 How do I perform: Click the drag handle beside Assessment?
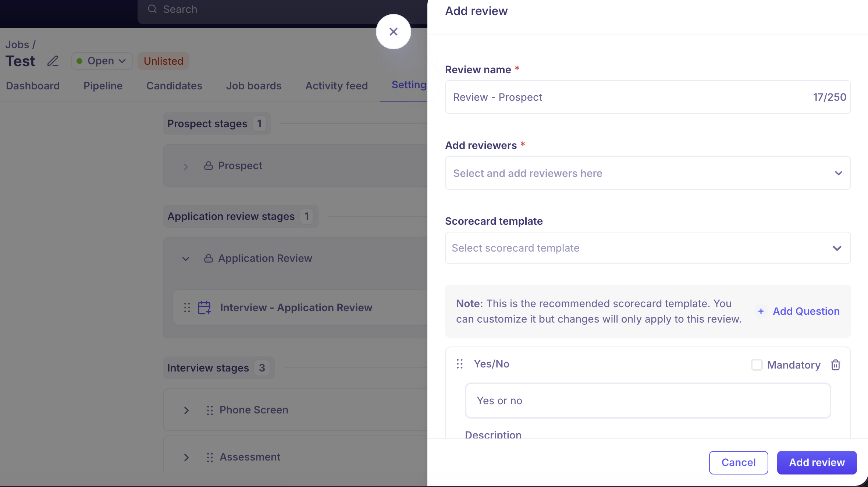click(210, 457)
